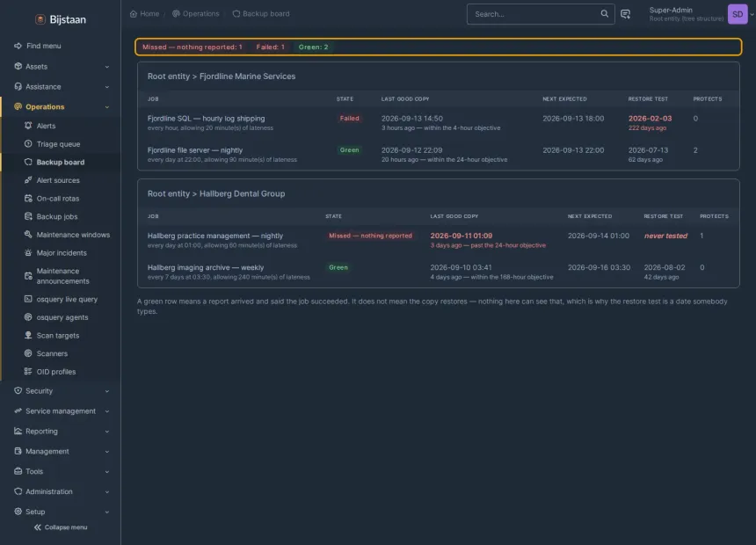Click the Alerts bell icon
The height and width of the screenshot is (545, 756).
(x=28, y=126)
